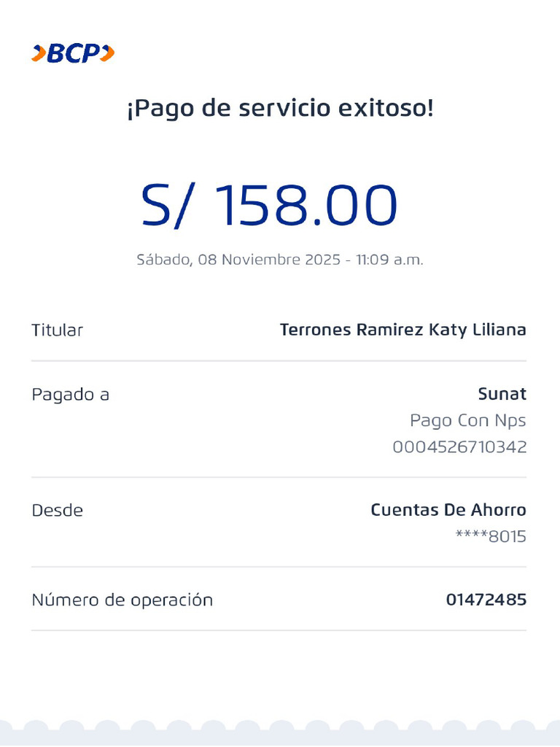Click the 'Pago Con Nps' text
This screenshot has height=747, width=560.
click(x=467, y=421)
